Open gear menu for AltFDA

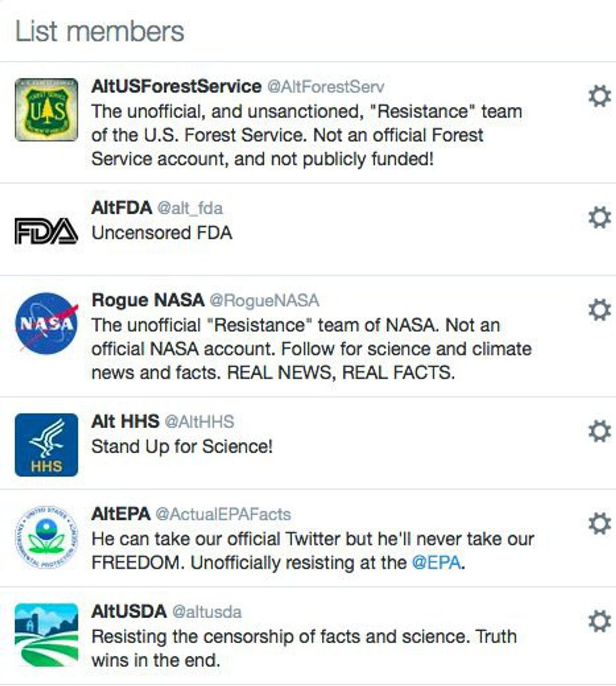(x=599, y=218)
